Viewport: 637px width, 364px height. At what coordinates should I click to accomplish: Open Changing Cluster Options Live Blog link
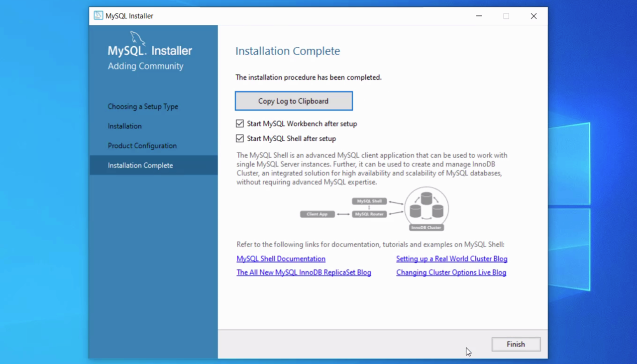point(451,273)
